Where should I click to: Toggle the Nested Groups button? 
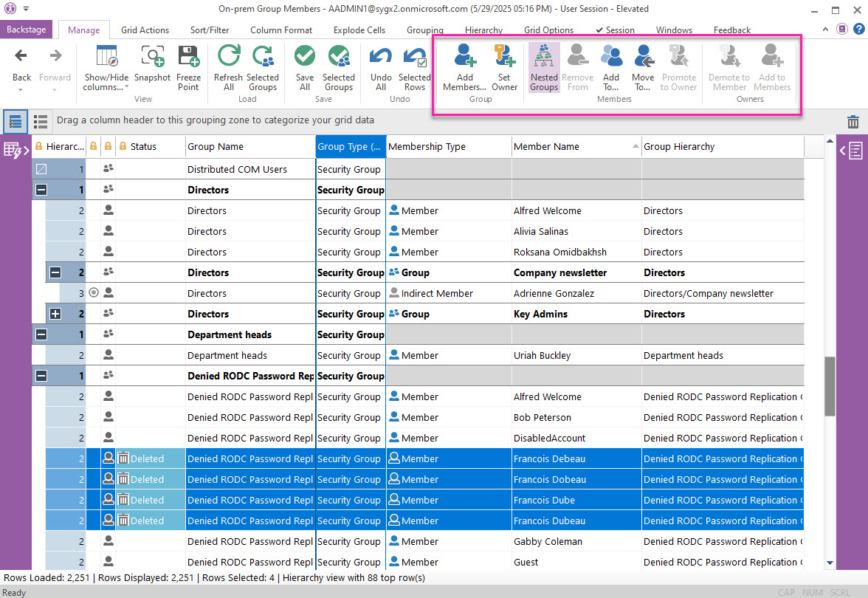(544, 67)
